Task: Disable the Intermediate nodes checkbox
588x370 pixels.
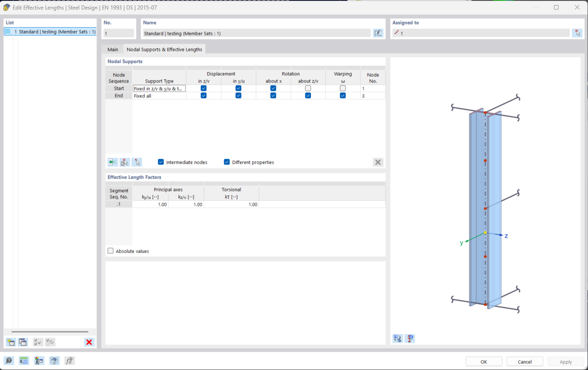Action: click(161, 162)
